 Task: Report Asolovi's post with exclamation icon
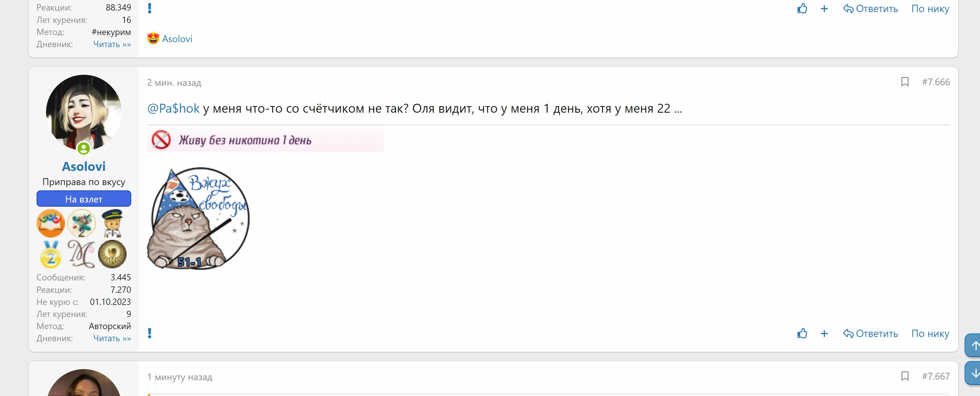coord(150,333)
